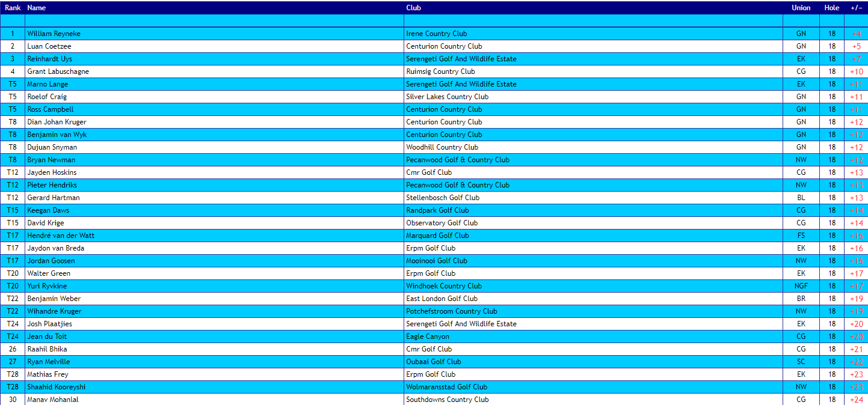Click the BL union cell
The image size is (868, 405).
coord(801,198)
